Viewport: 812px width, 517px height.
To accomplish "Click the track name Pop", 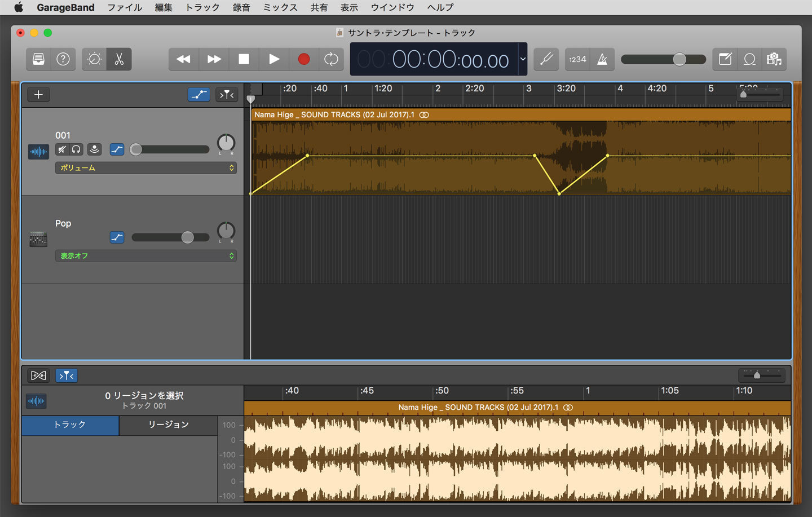I will (63, 223).
